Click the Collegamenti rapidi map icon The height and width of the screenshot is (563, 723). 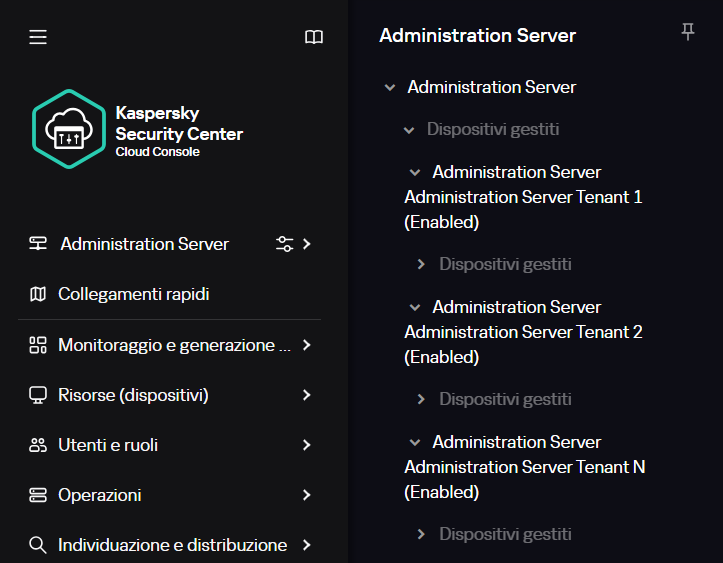coord(38,294)
